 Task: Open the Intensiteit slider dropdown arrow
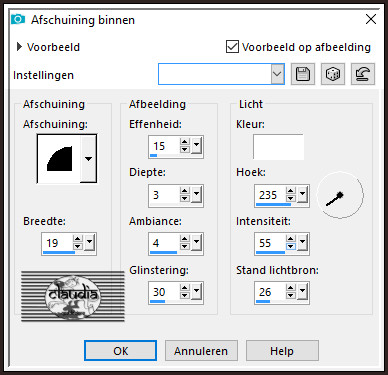click(x=302, y=242)
